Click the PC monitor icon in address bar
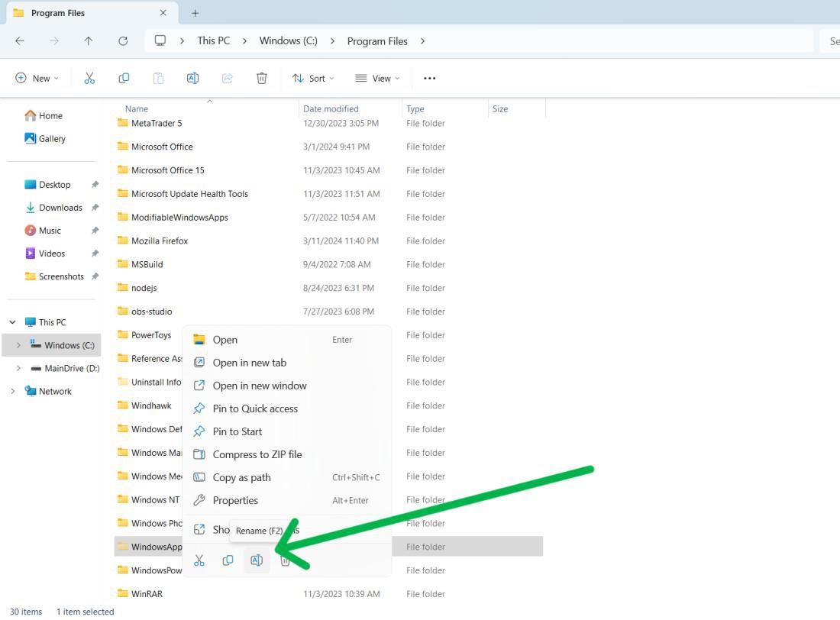The width and height of the screenshot is (840, 620). 160,40
